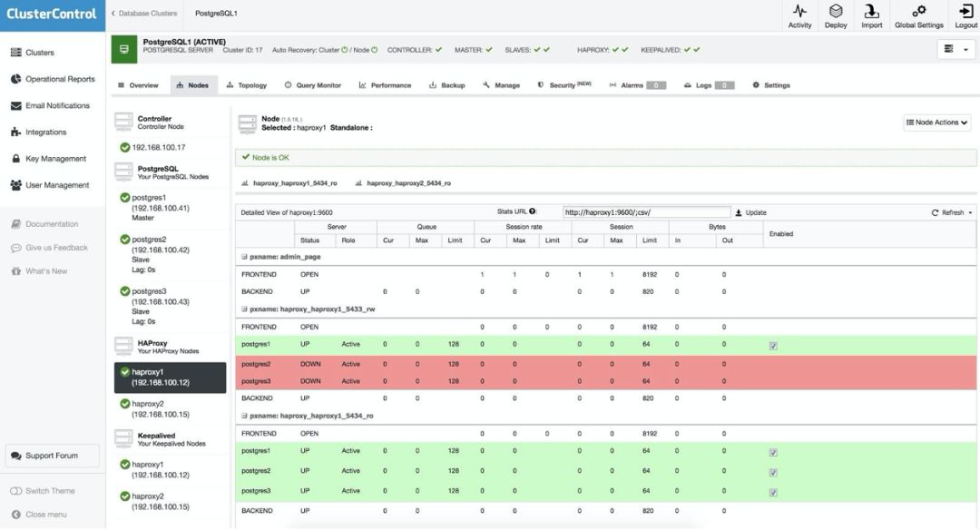
Task: Click the Node header server icon
Action: [248, 123]
